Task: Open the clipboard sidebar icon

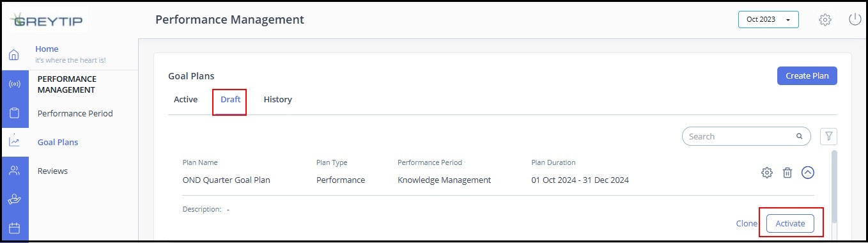Action: pos(14,113)
